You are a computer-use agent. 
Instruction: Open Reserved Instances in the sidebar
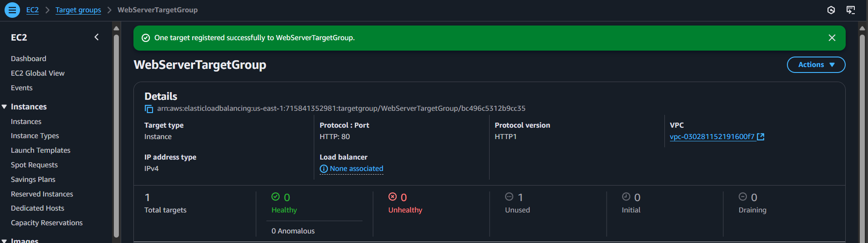coord(42,194)
